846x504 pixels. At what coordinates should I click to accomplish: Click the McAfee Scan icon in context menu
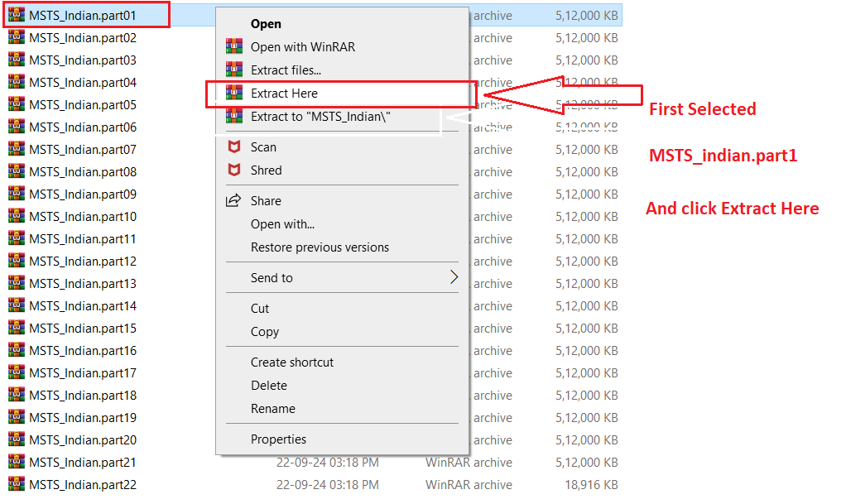pos(234,146)
